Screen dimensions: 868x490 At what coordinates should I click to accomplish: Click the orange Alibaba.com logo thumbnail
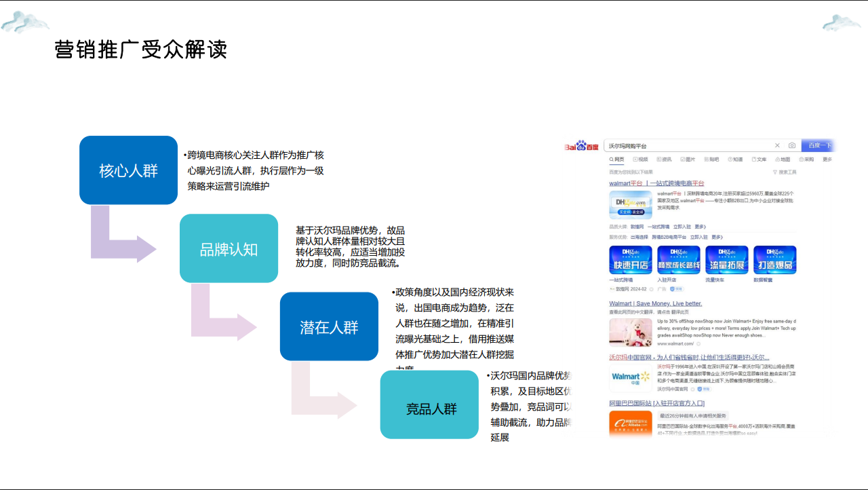(630, 425)
